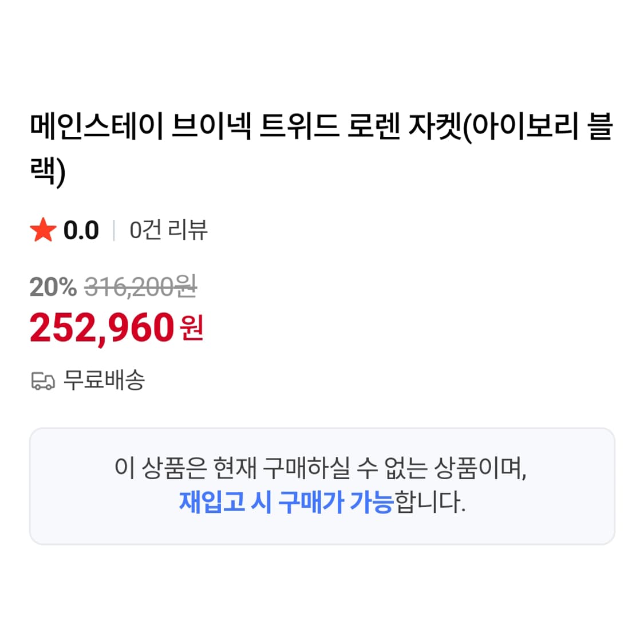
Task: Click the 0.0 rating value
Action: pyautogui.click(x=81, y=230)
